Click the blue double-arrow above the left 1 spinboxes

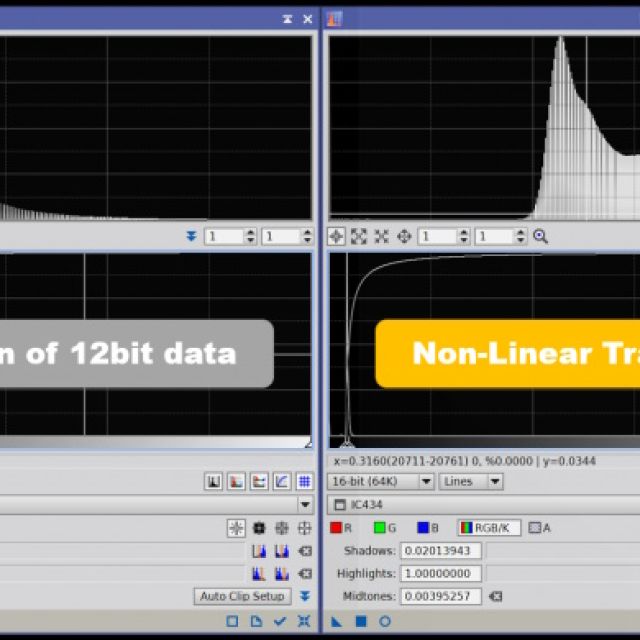pos(191,236)
